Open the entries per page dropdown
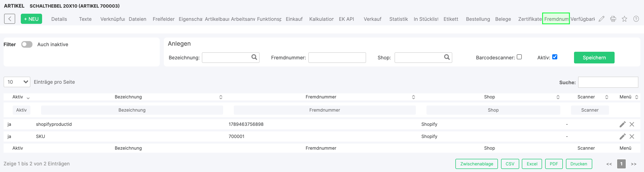The height and width of the screenshot is (172, 644). (17, 82)
